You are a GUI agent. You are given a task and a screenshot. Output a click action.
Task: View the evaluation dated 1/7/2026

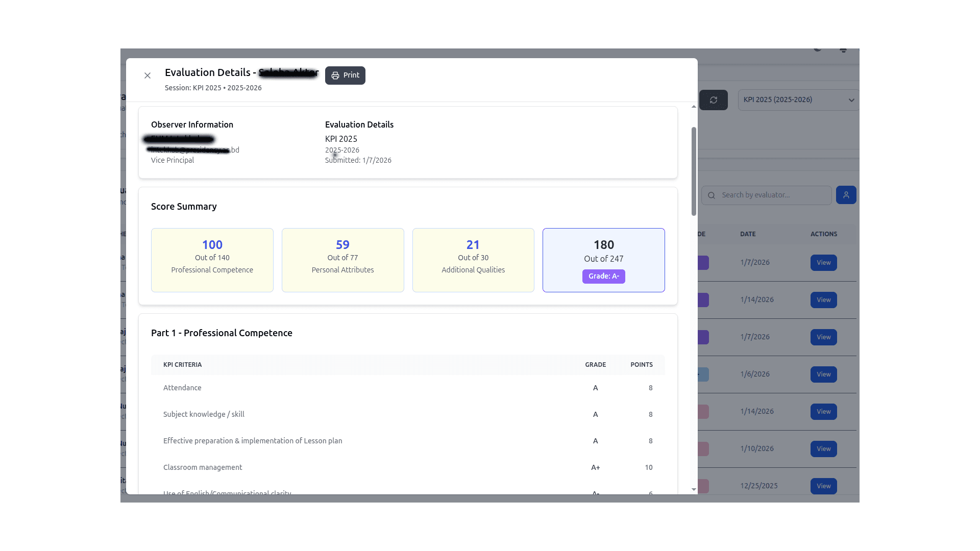coord(823,263)
